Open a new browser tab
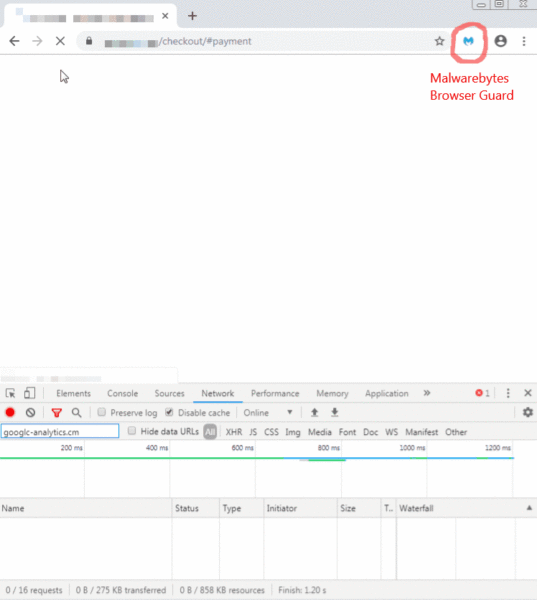This screenshot has height=600, width=537. [x=193, y=16]
